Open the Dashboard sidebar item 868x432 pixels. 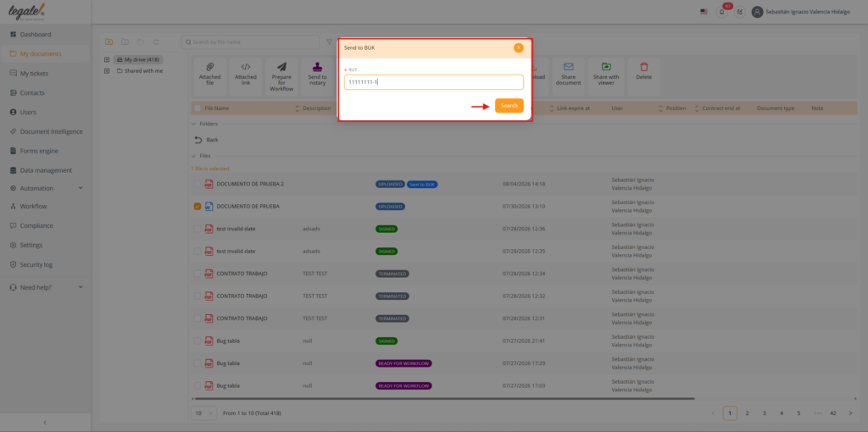click(36, 34)
